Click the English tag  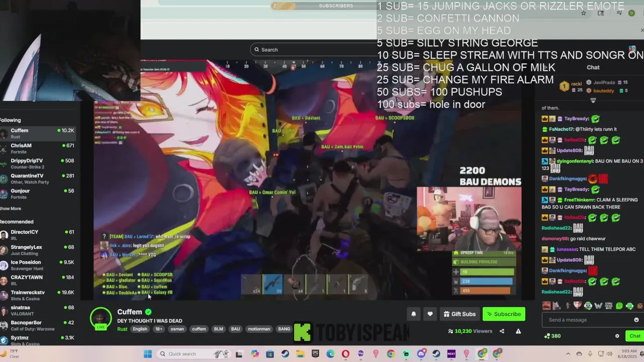pyautogui.click(x=140, y=329)
